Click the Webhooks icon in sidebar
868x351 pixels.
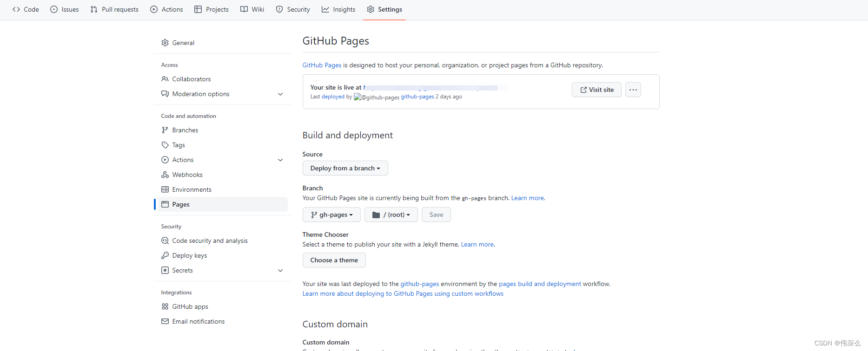pyautogui.click(x=165, y=175)
